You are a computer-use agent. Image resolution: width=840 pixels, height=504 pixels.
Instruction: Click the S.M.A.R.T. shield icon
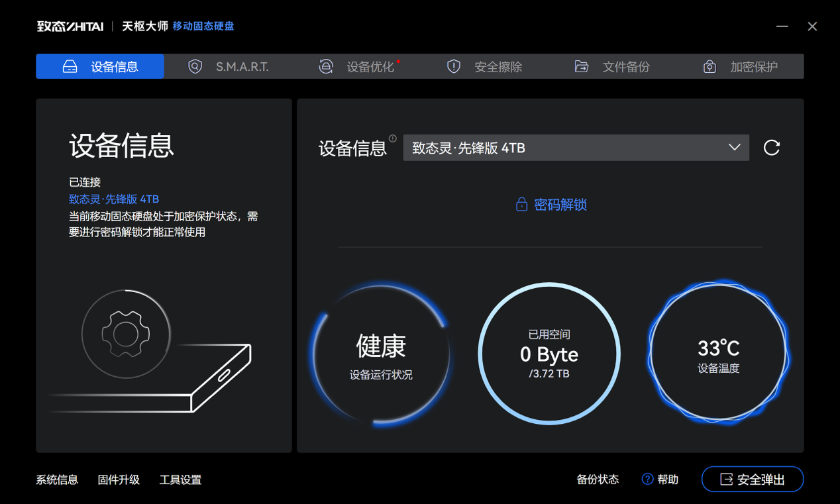coord(195,66)
